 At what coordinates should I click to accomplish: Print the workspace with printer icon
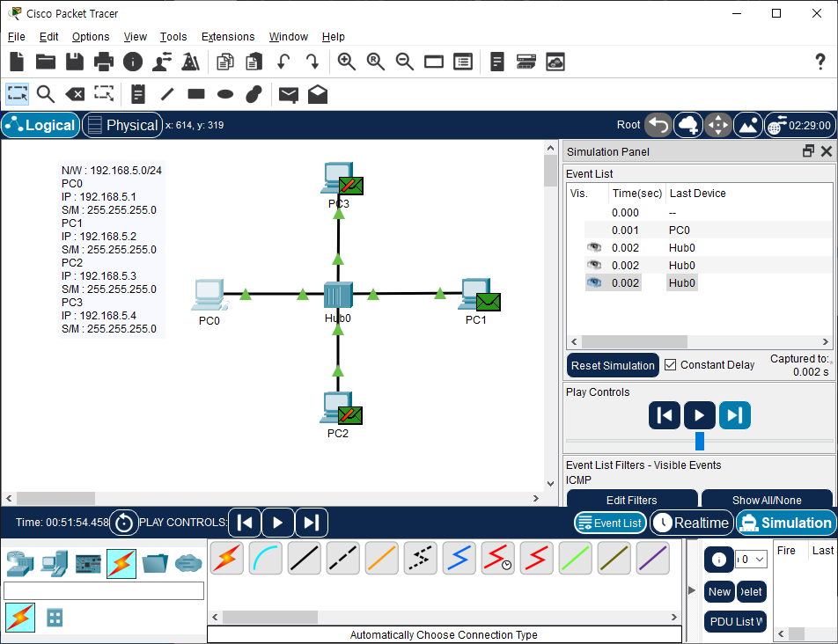(104, 62)
